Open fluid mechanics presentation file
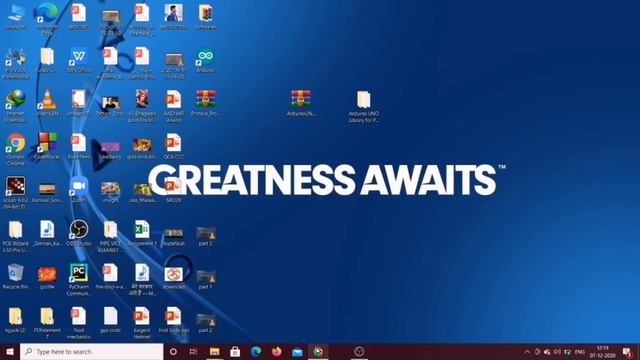 (x=79, y=323)
